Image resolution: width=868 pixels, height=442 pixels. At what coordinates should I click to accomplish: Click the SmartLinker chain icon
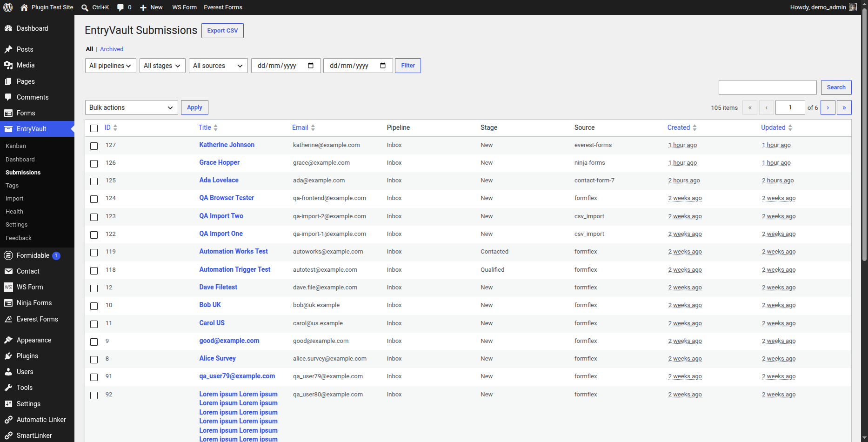pos(8,435)
